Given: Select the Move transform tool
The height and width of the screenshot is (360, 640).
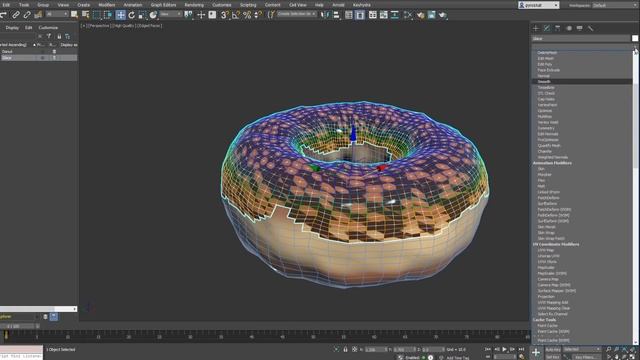Looking at the screenshot, I should 120,15.
